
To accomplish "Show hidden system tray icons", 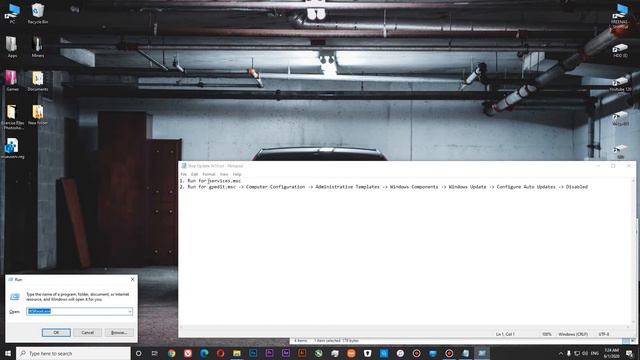I will 560,353.
